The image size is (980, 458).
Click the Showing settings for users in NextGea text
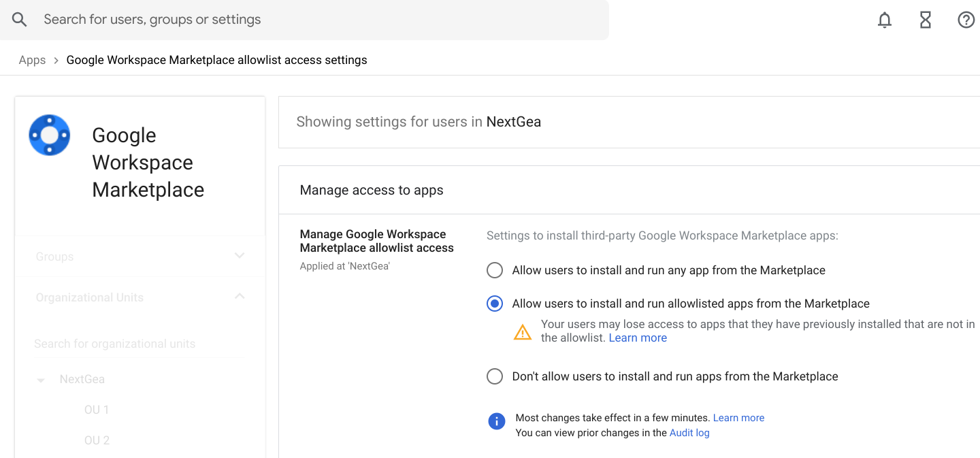(419, 122)
